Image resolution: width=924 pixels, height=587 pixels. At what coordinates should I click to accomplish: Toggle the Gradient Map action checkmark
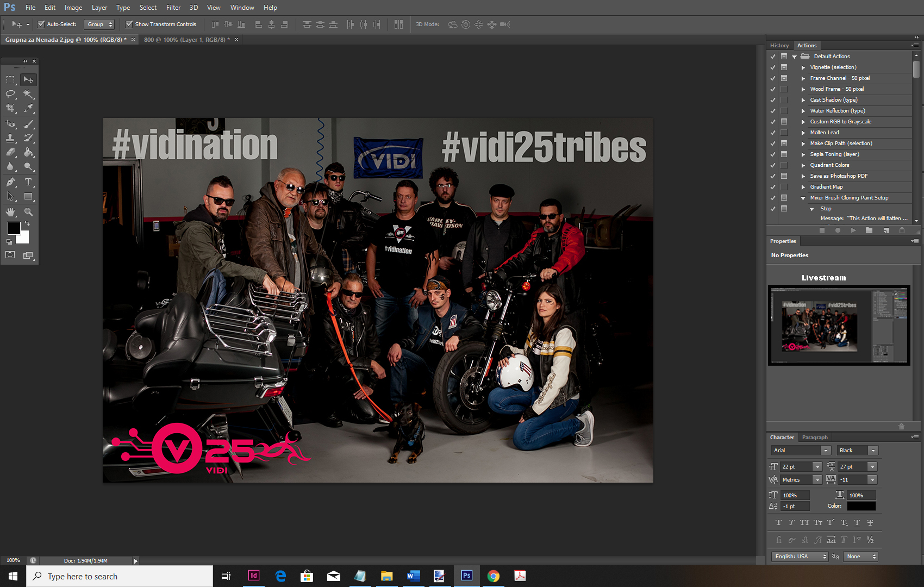click(x=773, y=187)
